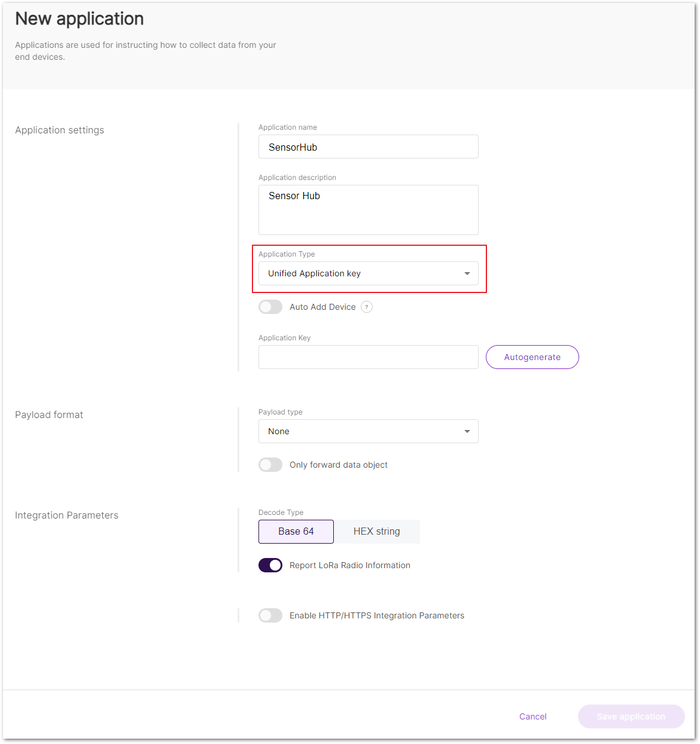
Task: Click the Application settings section heading
Action: point(59,130)
